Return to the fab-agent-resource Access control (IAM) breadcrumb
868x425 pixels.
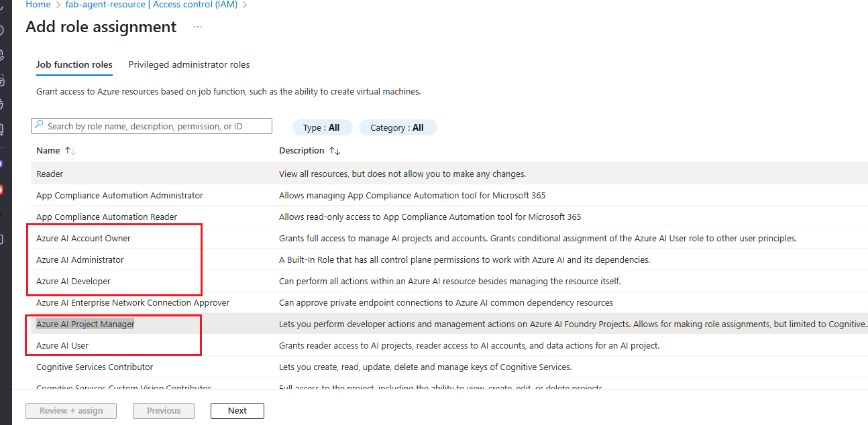[x=152, y=5]
